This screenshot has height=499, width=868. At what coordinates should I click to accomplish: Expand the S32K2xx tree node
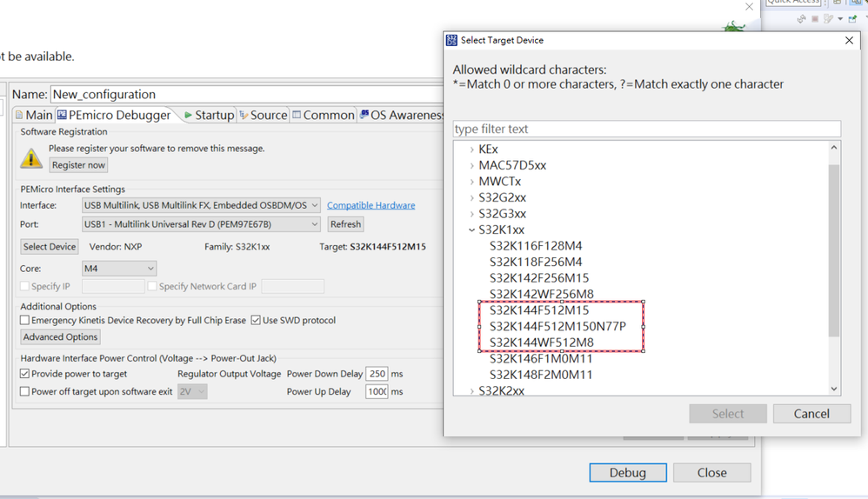(471, 390)
